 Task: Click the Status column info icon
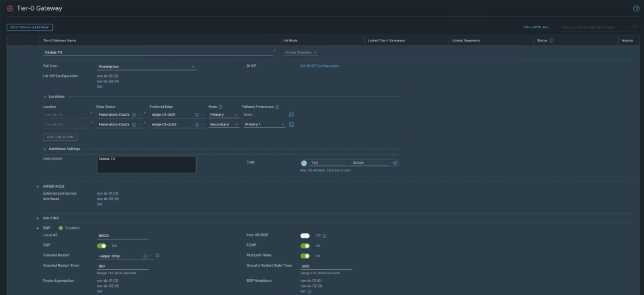(551, 40)
